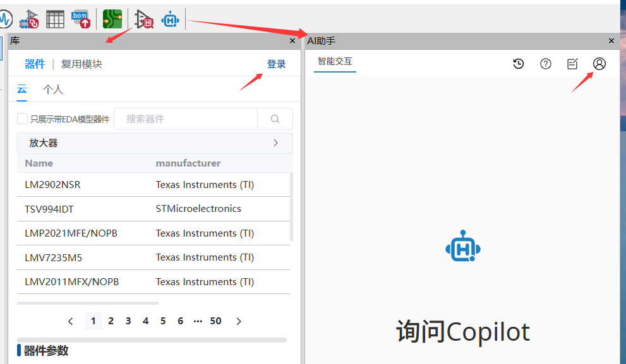This screenshot has height=364, width=626.
Task: Open the simulation waveform tool
Action: click(x=5, y=19)
